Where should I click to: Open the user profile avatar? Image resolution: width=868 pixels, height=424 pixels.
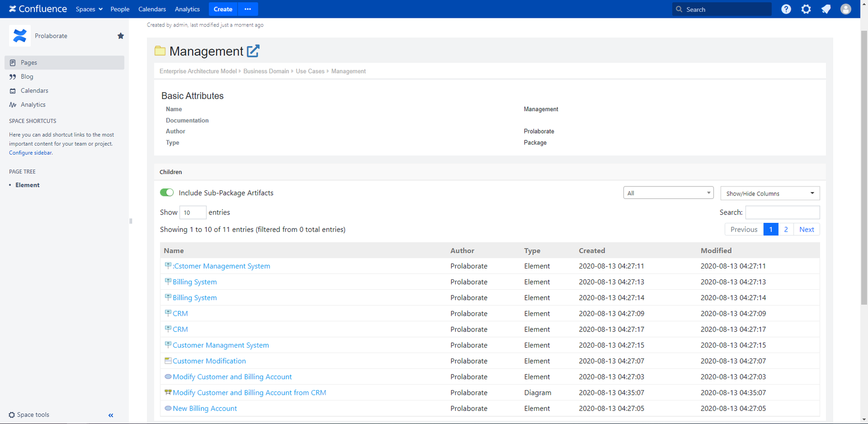846,9
